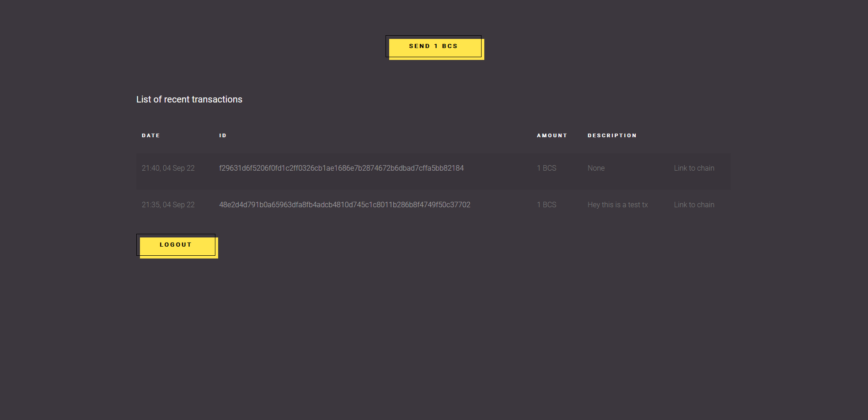
Task: Click the 1 BCS amount of the top transaction
Action: [546, 168]
